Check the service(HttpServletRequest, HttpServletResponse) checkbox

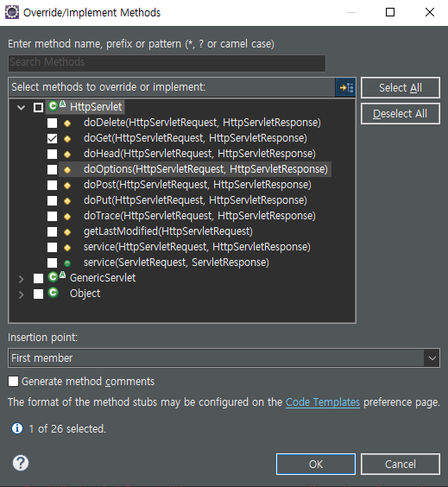click(52, 247)
